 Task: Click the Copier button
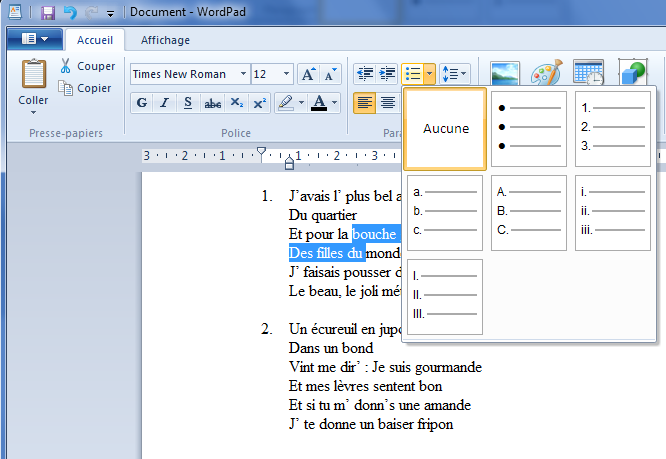click(86, 88)
